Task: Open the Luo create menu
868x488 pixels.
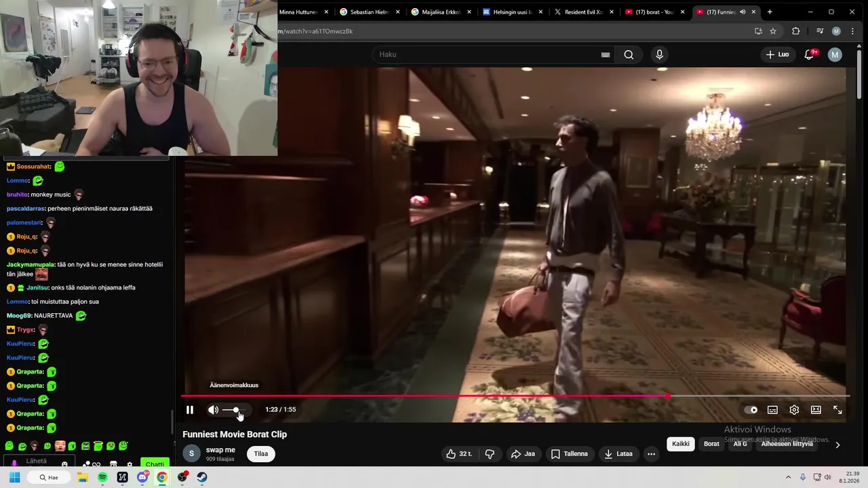Action: pos(777,54)
